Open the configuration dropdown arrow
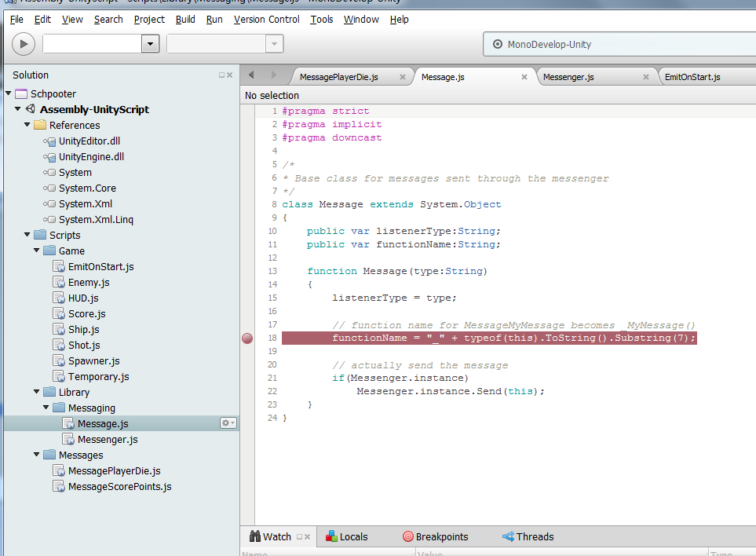This screenshot has height=556, width=756. [x=150, y=44]
